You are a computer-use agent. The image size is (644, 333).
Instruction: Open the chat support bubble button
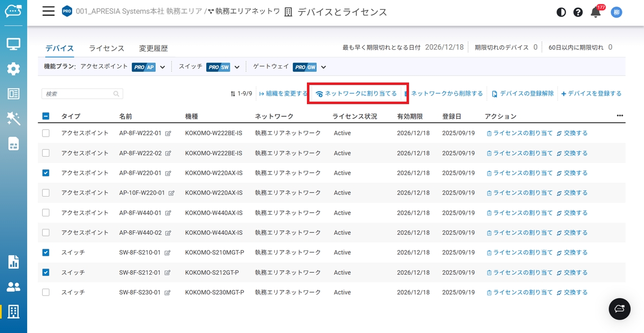[x=619, y=309]
